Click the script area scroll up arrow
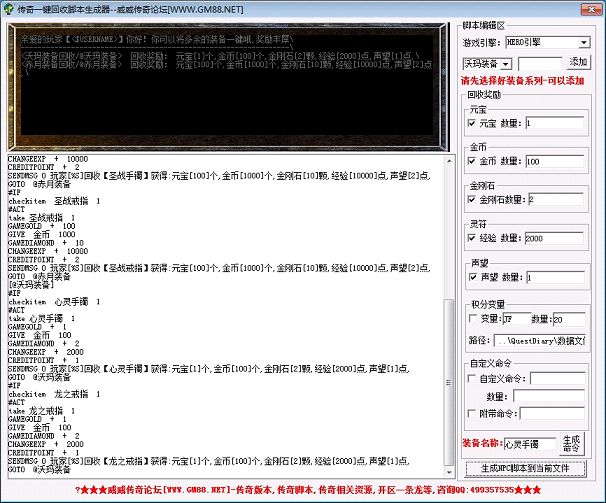 click(449, 161)
